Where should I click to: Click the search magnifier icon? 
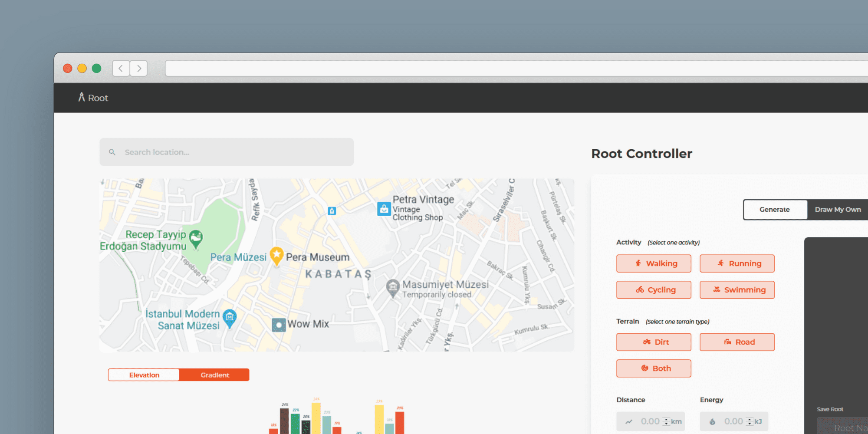pyautogui.click(x=112, y=152)
